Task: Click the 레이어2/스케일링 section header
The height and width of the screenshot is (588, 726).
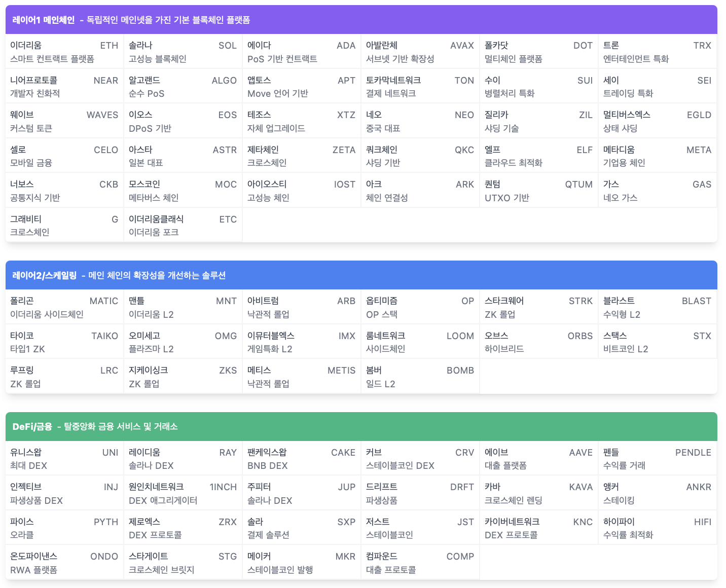Action: click(361, 275)
